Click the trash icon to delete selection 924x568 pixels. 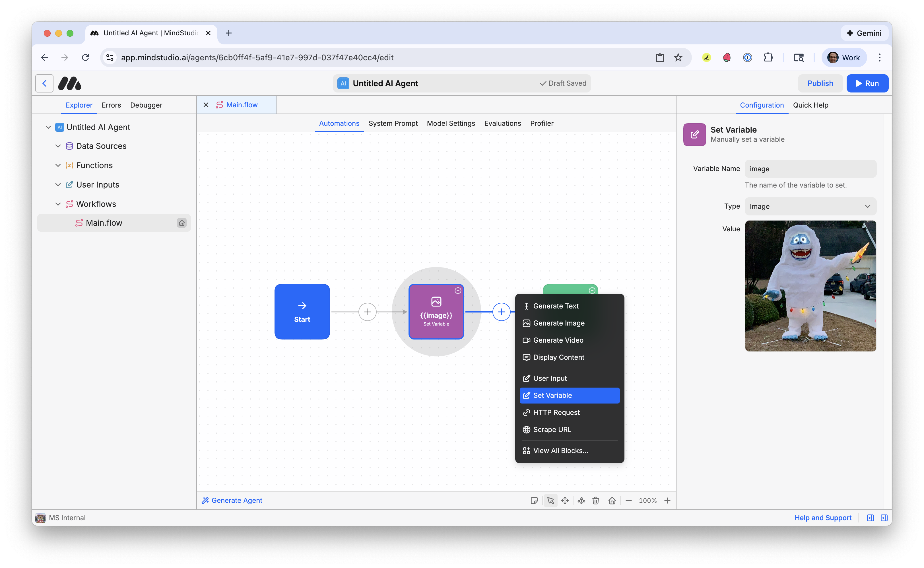595,500
